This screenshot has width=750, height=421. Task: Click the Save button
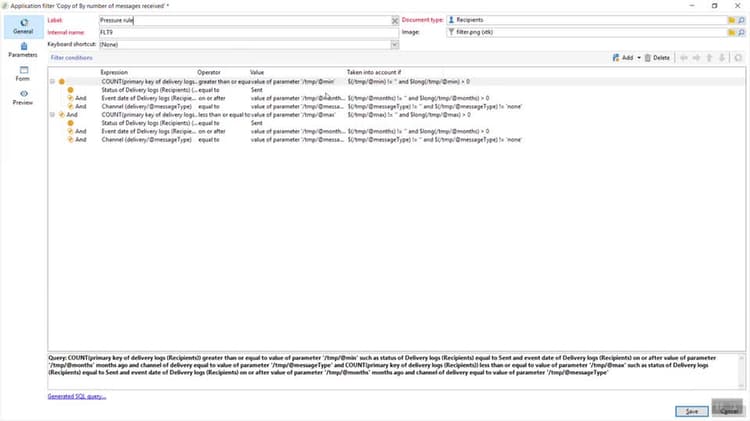pos(692,411)
